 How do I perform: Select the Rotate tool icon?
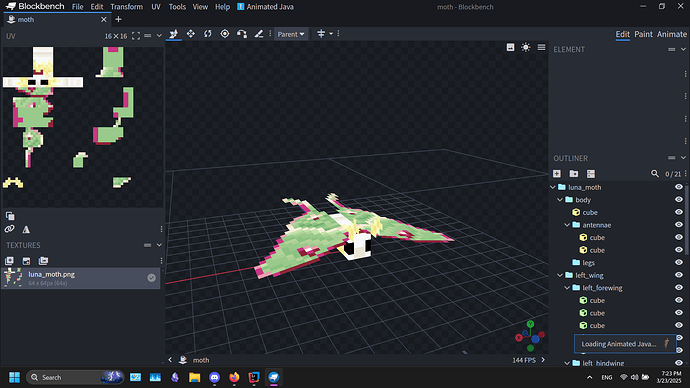(x=208, y=34)
